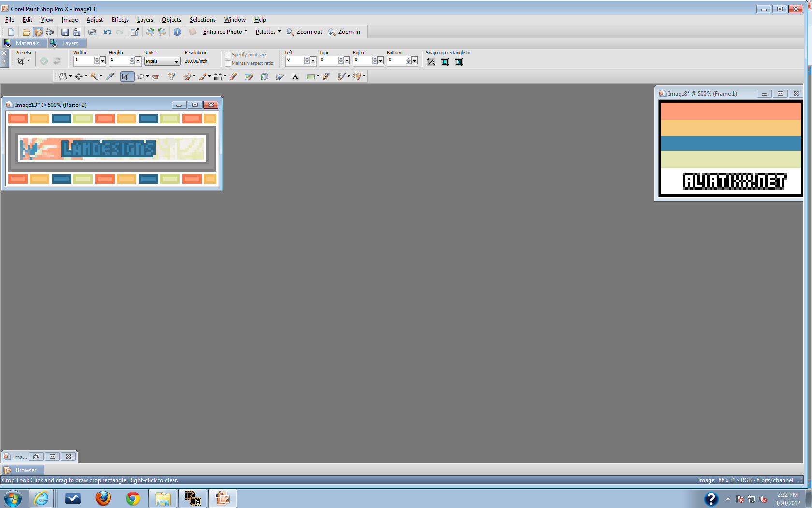Open the Effects menu
This screenshot has width=812, height=508.
pos(120,20)
